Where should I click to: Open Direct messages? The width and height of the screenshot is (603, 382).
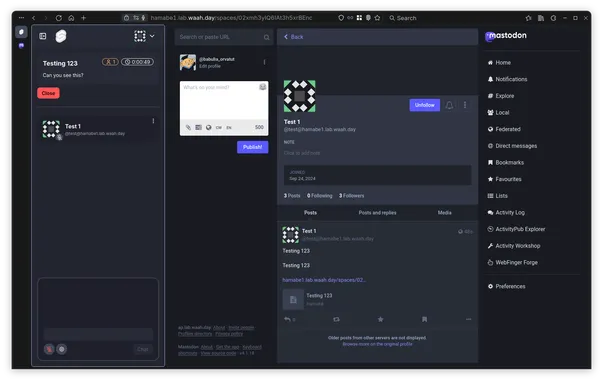(512, 146)
